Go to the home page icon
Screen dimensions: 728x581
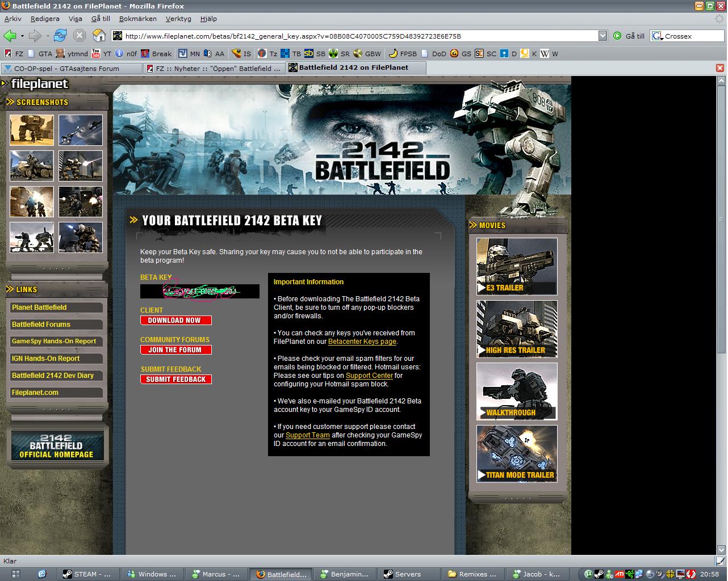tap(99, 36)
